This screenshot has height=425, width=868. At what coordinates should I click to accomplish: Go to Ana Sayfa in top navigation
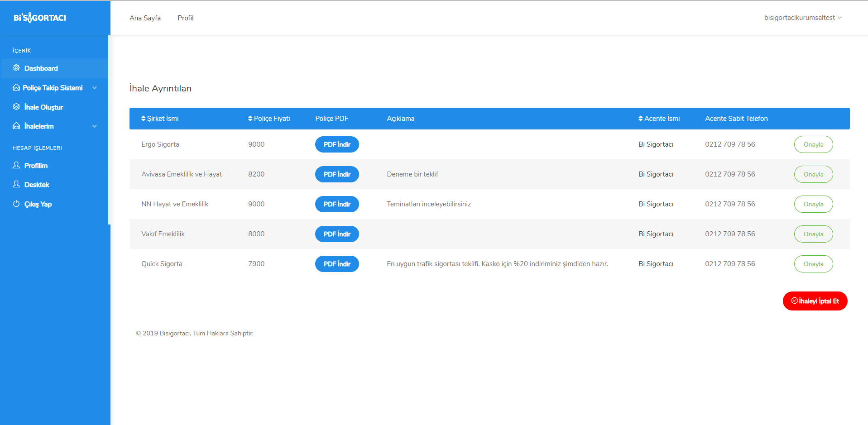pos(145,18)
